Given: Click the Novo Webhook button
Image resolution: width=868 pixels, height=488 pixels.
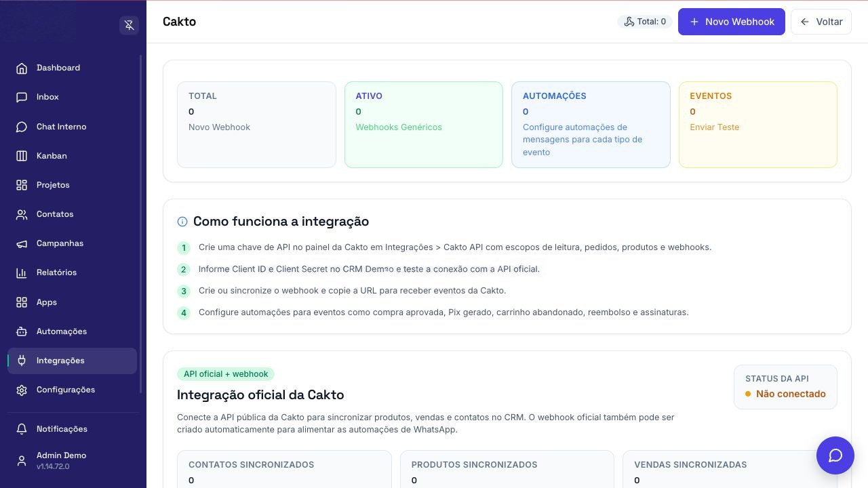Looking at the screenshot, I should click(x=732, y=22).
